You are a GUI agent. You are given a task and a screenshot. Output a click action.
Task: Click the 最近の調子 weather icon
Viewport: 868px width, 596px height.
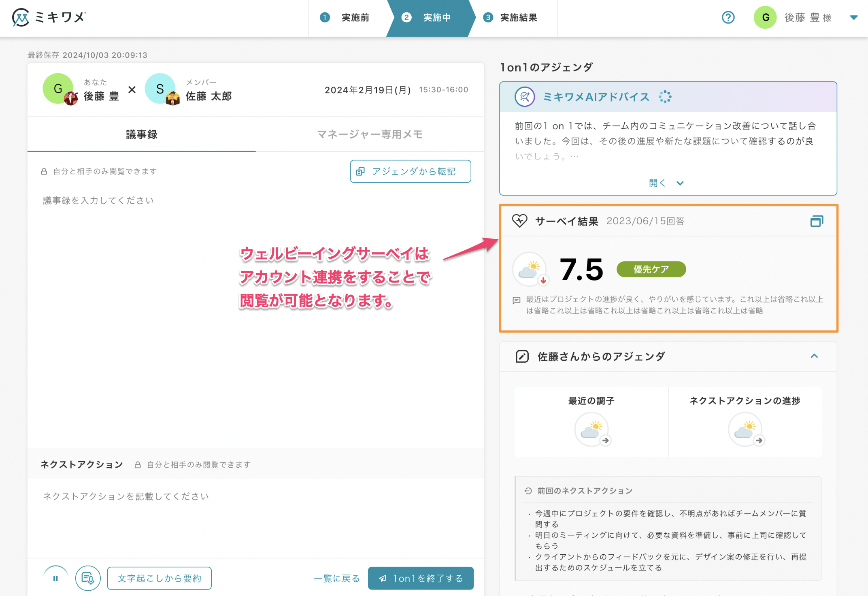[x=591, y=429]
